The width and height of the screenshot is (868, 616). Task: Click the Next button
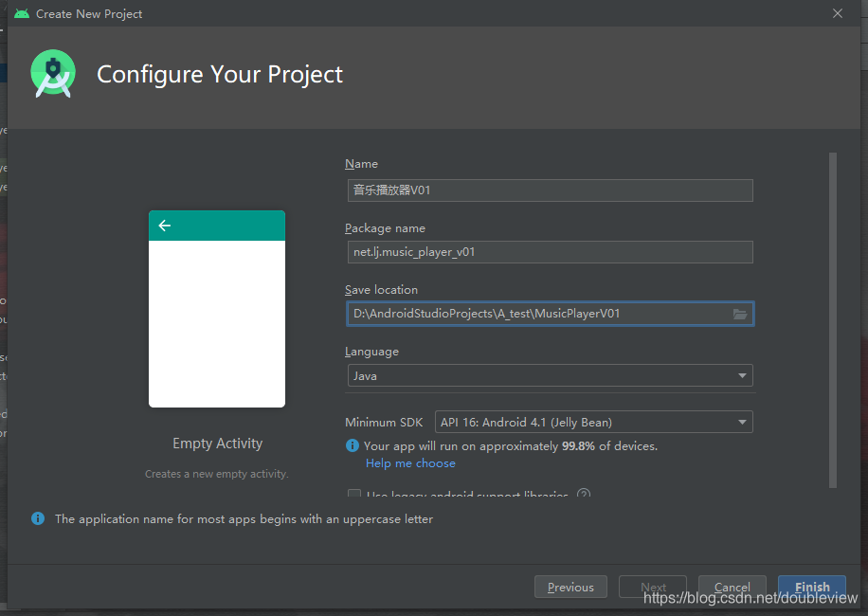coord(653,587)
